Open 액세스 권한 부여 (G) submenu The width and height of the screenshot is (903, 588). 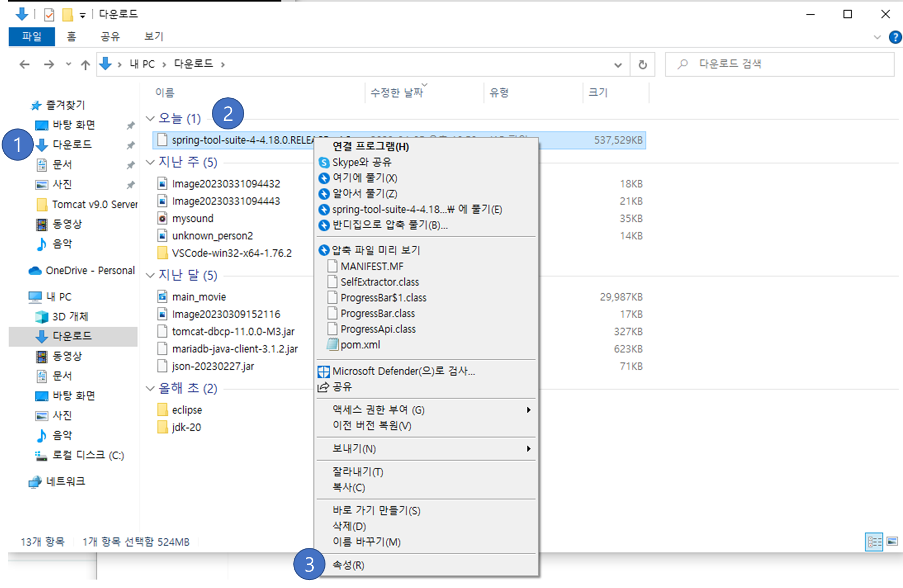tap(426, 410)
